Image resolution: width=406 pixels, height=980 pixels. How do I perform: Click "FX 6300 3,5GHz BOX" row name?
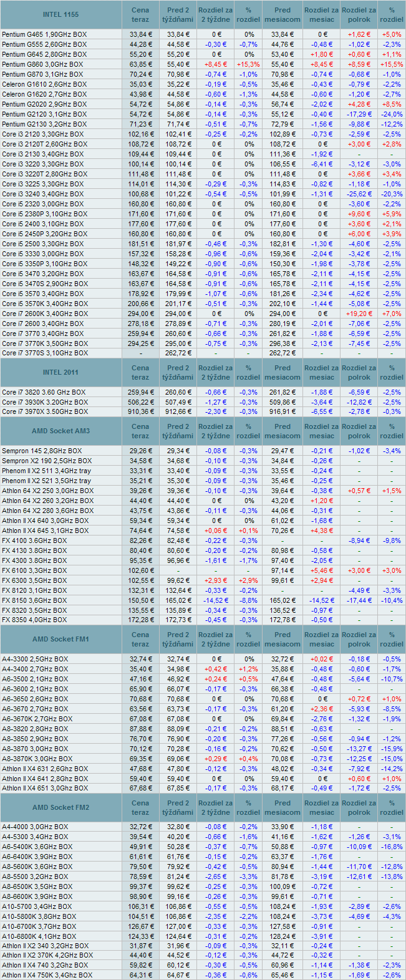tap(34, 580)
